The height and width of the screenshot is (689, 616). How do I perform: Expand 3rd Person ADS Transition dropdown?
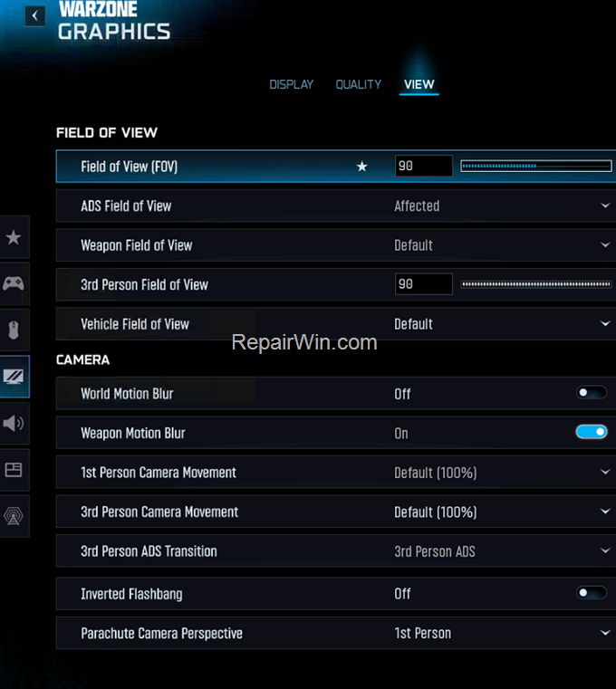pyautogui.click(x=605, y=550)
